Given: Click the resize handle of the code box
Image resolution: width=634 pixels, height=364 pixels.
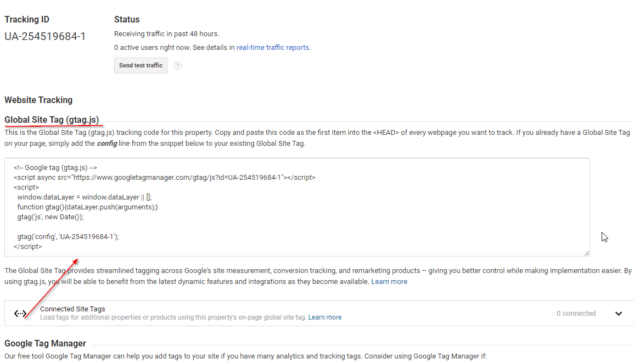Looking at the screenshot, I should tap(587, 253).
